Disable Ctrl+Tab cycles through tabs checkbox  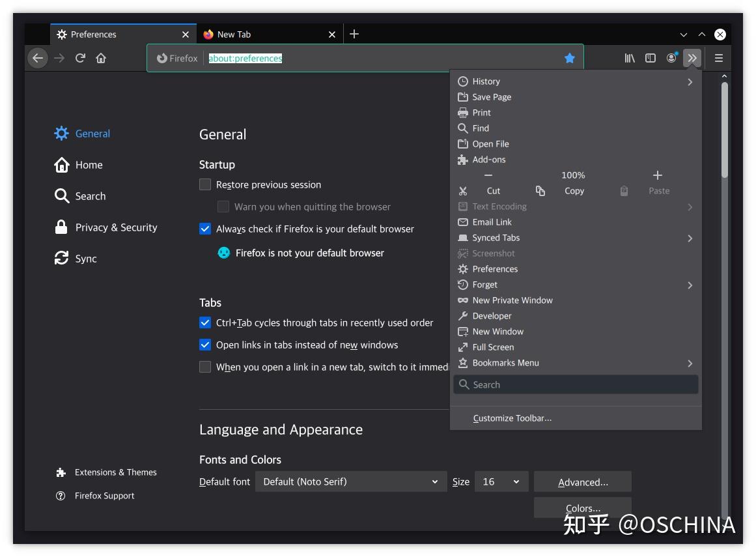[205, 322]
